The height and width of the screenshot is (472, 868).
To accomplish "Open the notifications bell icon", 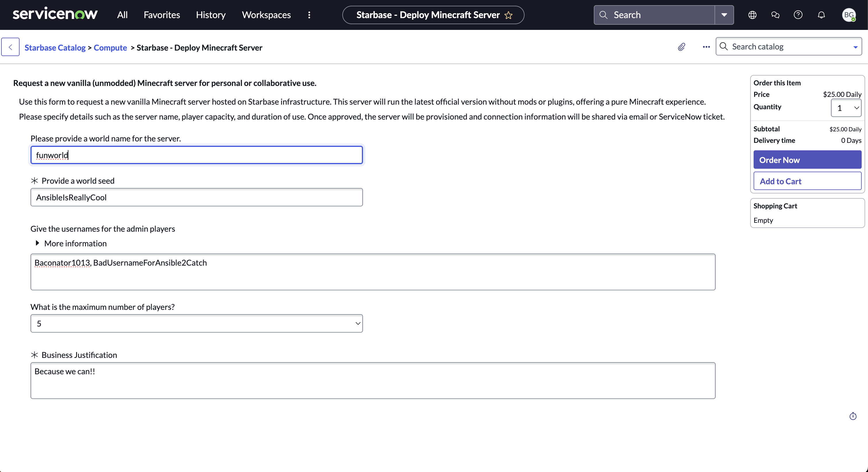I will click(821, 15).
